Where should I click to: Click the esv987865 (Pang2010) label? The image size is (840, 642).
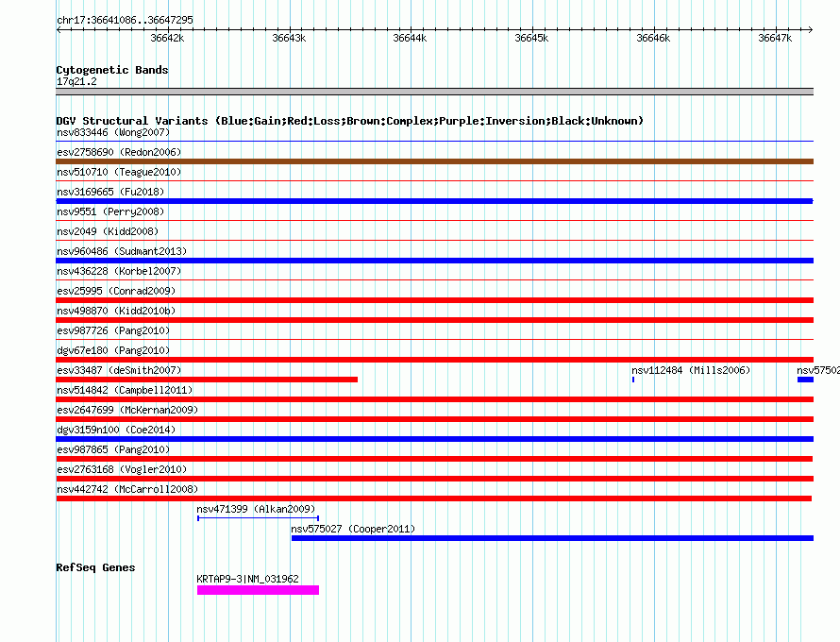tap(113, 449)
